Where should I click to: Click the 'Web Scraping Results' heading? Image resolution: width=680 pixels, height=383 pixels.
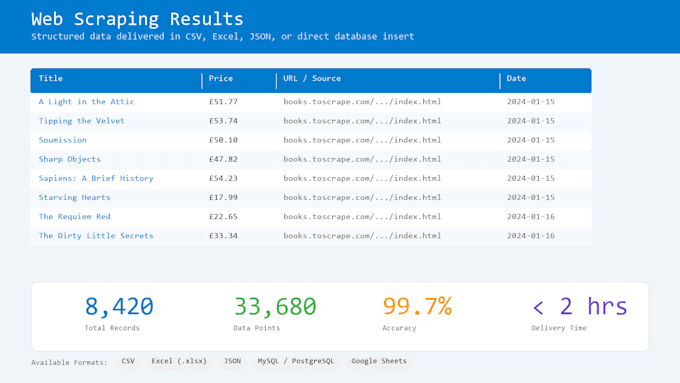pos(137,19)
